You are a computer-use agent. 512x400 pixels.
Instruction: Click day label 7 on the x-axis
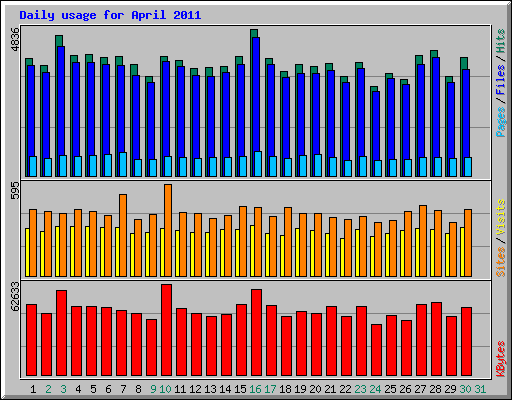tap(123, 389)
